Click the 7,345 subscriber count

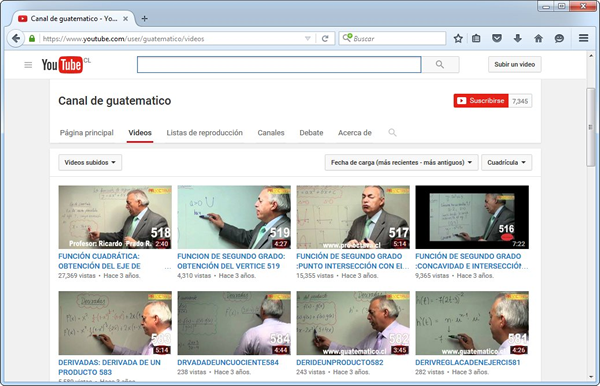[x=520, y=101]
